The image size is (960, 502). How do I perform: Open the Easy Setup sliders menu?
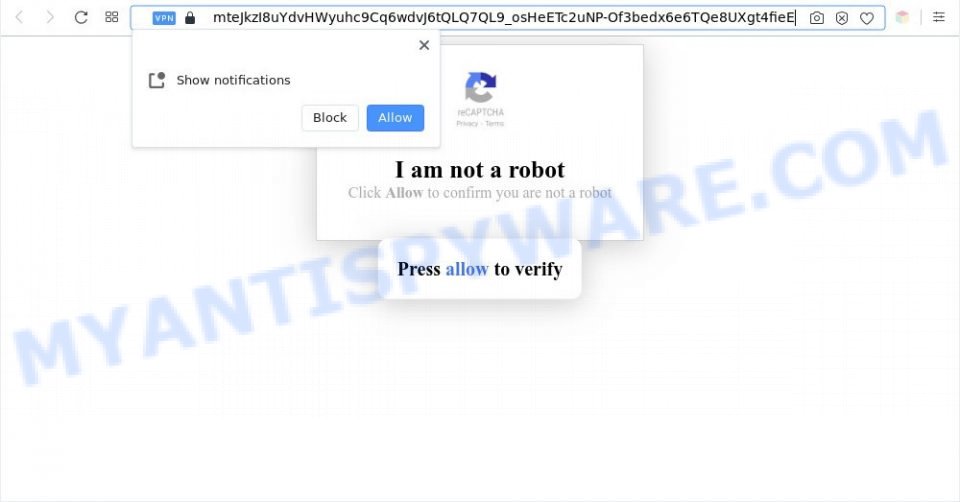939,17
